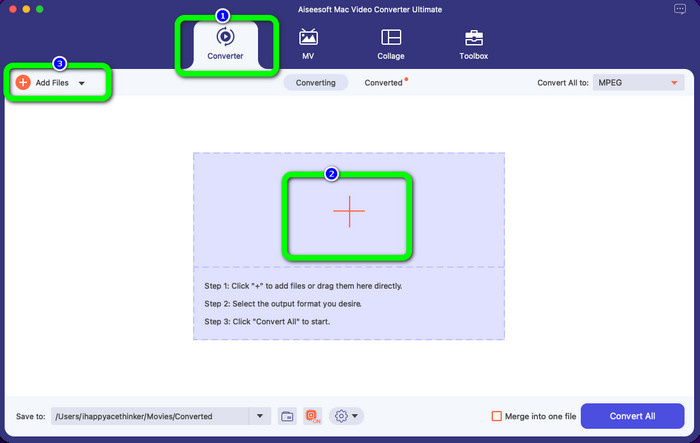Viewport: 700px width, 443px height.
Task: Open the output folder icon
Action: click(287, 416)
